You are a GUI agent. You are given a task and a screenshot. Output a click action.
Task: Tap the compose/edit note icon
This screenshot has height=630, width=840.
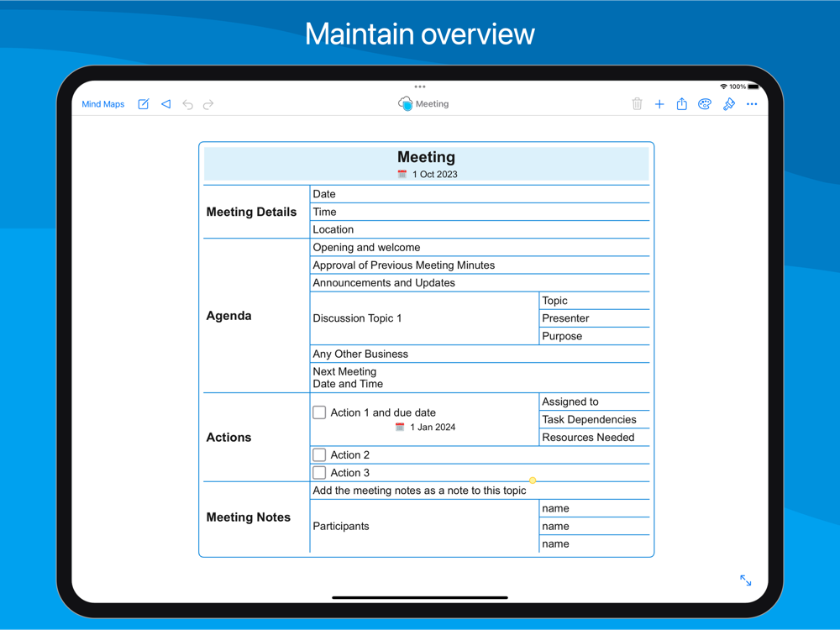[x=144, y=104]
